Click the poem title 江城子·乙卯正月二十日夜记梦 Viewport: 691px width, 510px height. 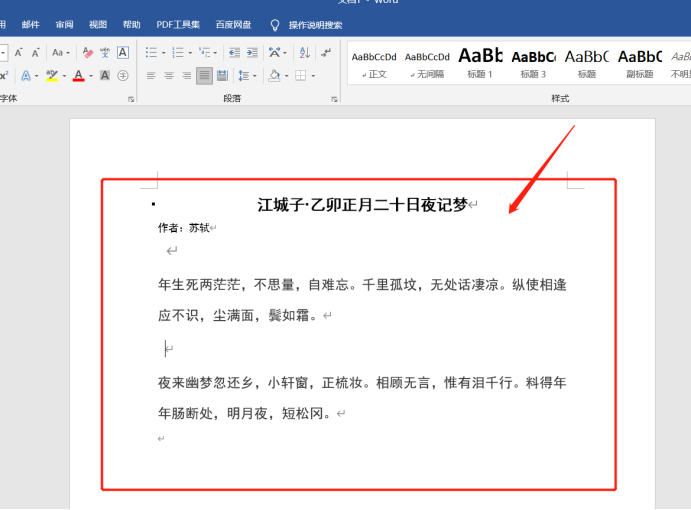coord(362,205)
